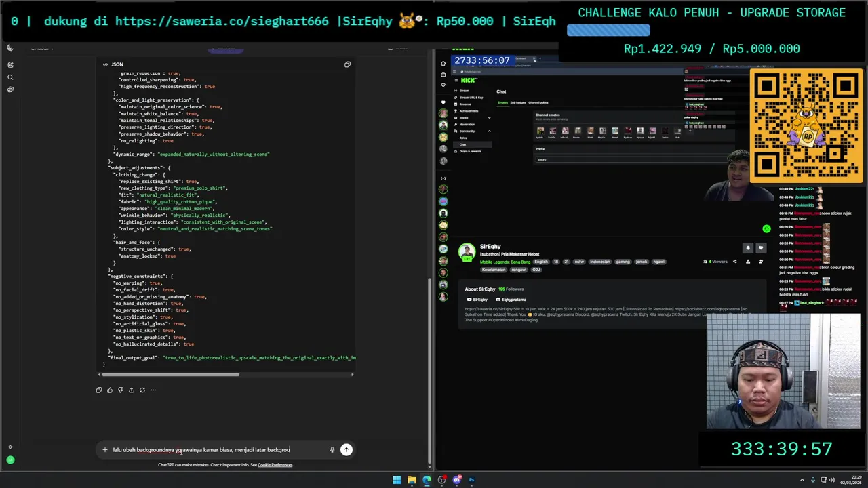Open Microsoft Edge from the taskbar

coord(427,480)
